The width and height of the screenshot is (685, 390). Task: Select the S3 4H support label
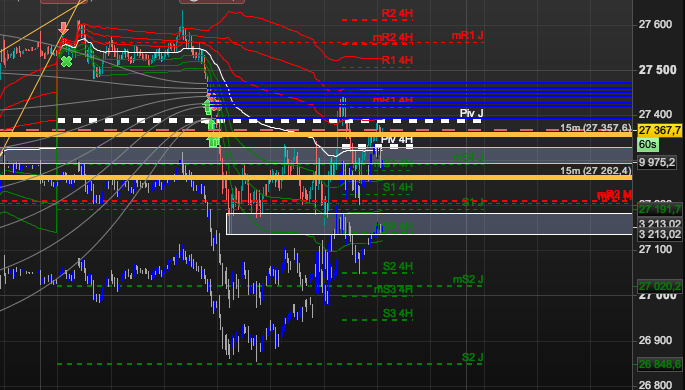398,314
